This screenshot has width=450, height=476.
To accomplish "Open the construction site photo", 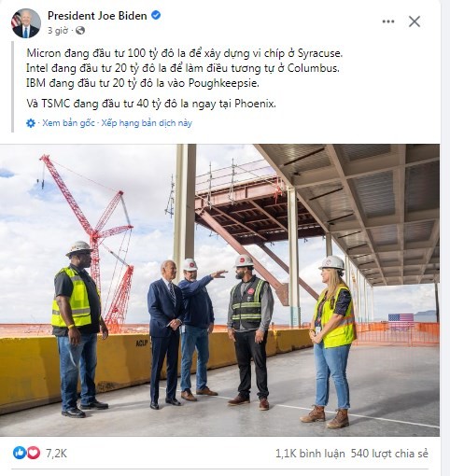I will [x=219, y=290].
